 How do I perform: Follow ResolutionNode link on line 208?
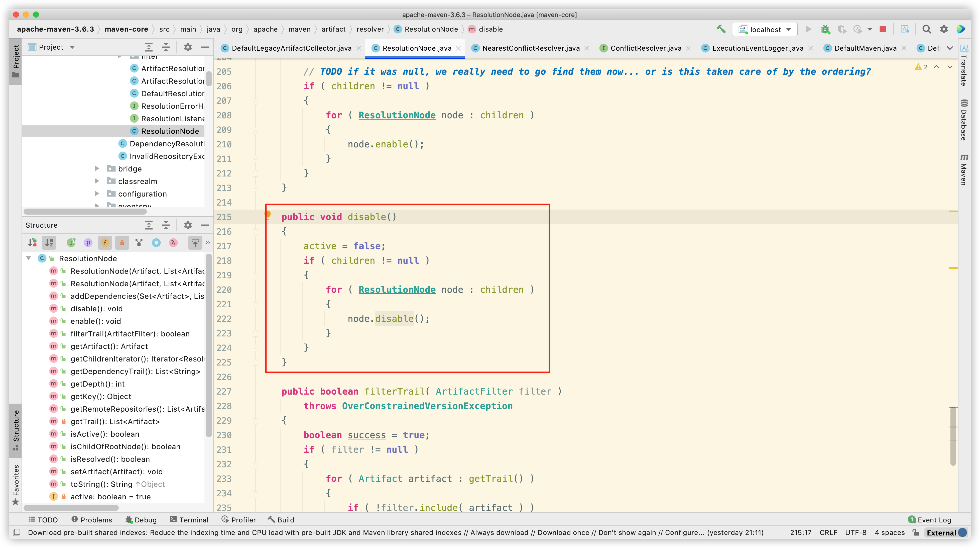point(397,115)
